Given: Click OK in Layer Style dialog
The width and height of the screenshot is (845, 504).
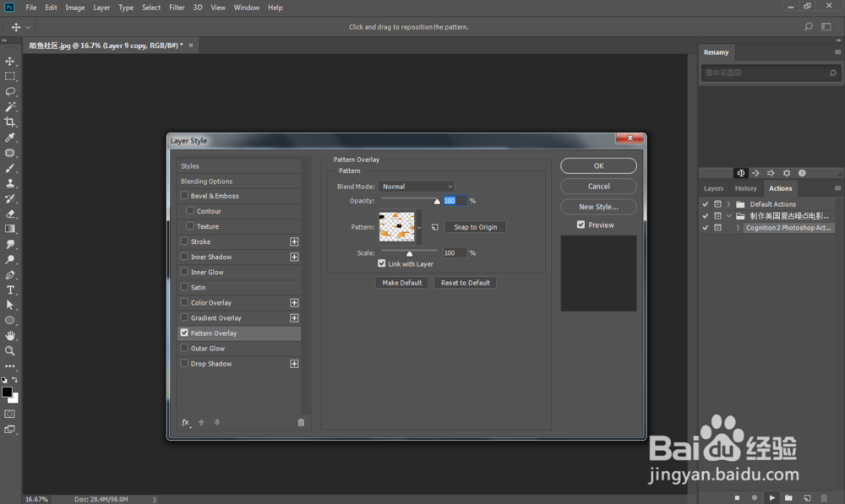Looking at the screenshot, I should (x=599, y=165).
